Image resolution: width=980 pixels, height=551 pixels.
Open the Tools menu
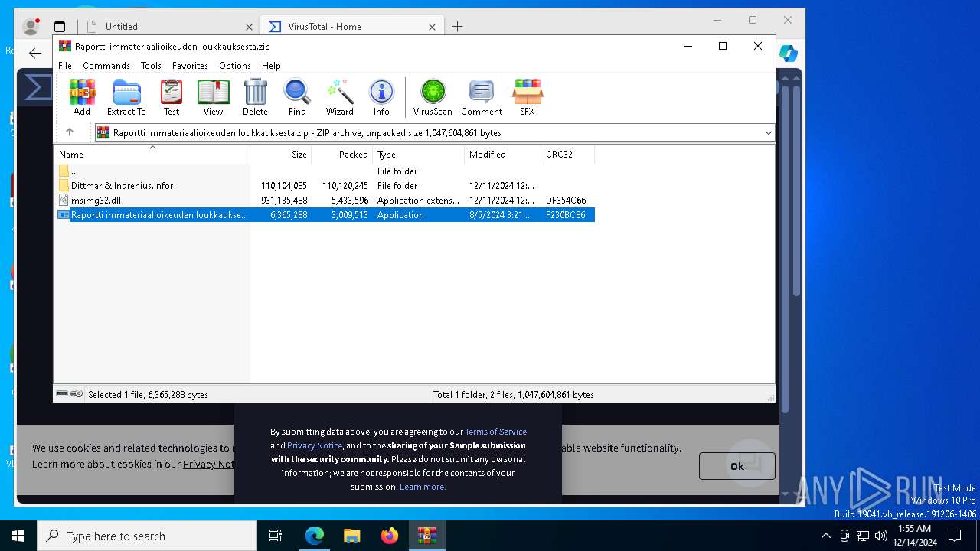tap(151, 66)
